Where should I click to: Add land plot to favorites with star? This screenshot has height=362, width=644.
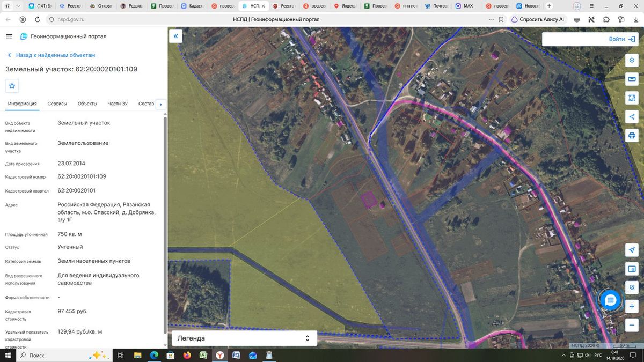(12, 85)
